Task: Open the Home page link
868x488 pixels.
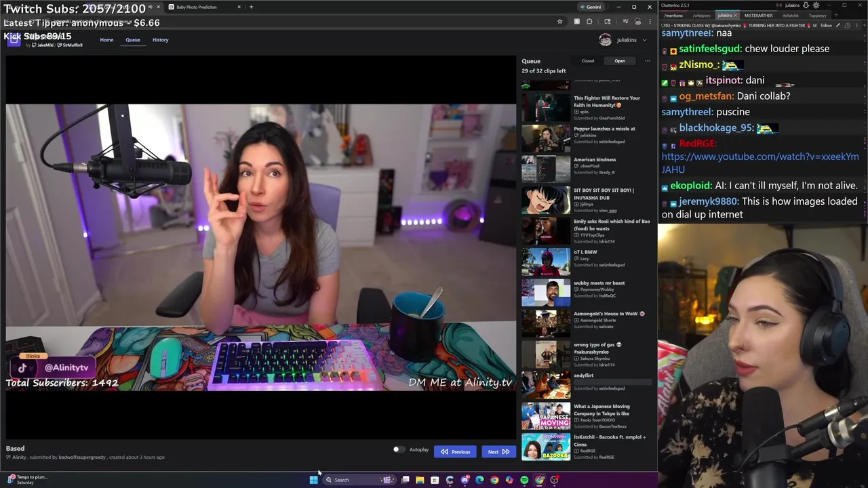Action: (106, 40)
